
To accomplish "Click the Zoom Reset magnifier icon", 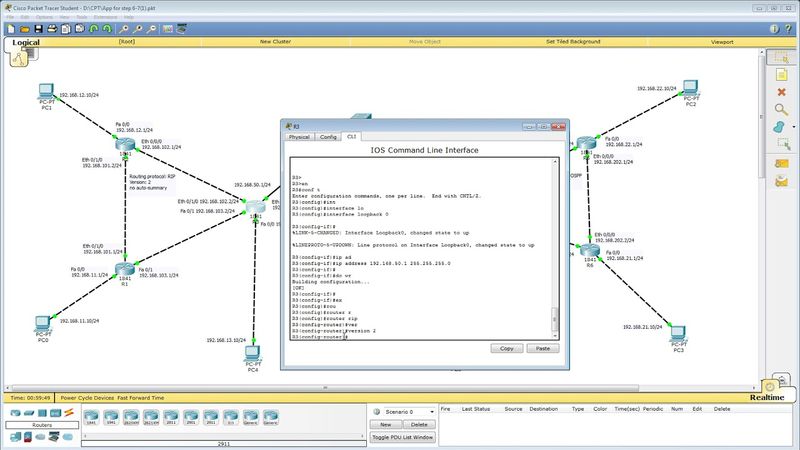I will click(138, 29).
